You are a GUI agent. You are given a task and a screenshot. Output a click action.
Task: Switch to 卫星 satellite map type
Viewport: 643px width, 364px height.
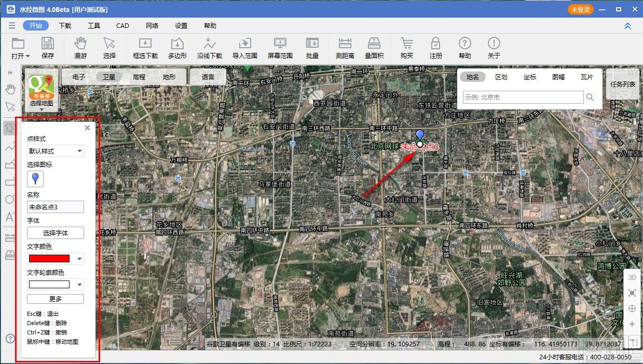click(109, 77)
